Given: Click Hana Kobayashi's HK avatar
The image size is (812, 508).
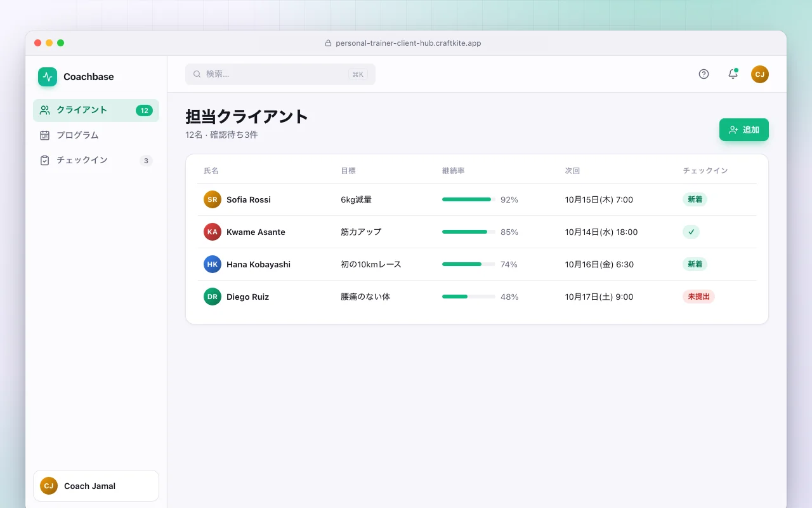Looking at the screenshot, I should coord(213,264).
